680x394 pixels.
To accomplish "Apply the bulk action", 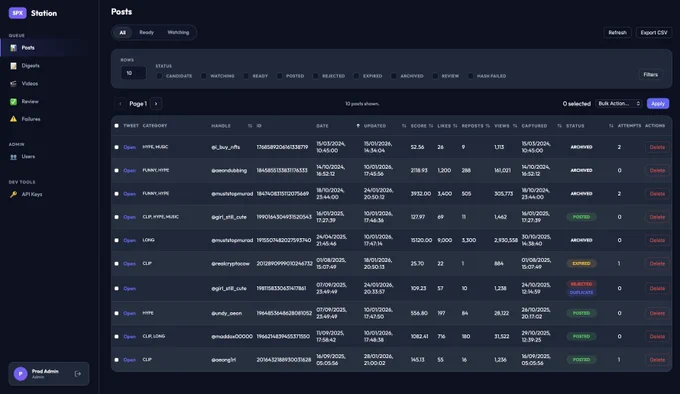I will (x=658, y=104).
